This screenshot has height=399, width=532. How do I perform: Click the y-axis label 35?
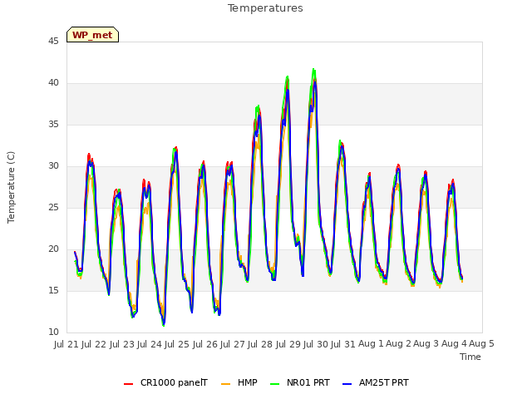53,125
